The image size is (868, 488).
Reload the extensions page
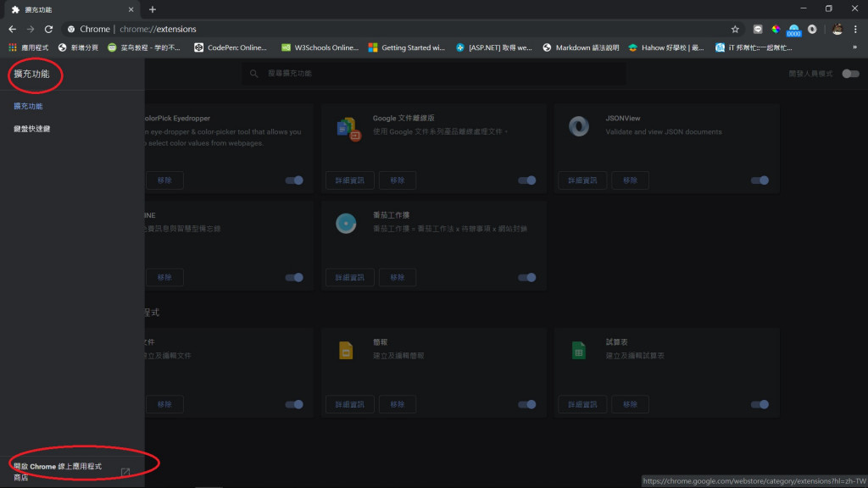pos(48,30)
